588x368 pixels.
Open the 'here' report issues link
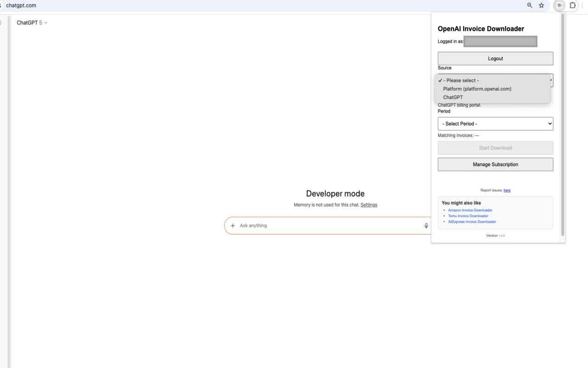coord(507,190)
